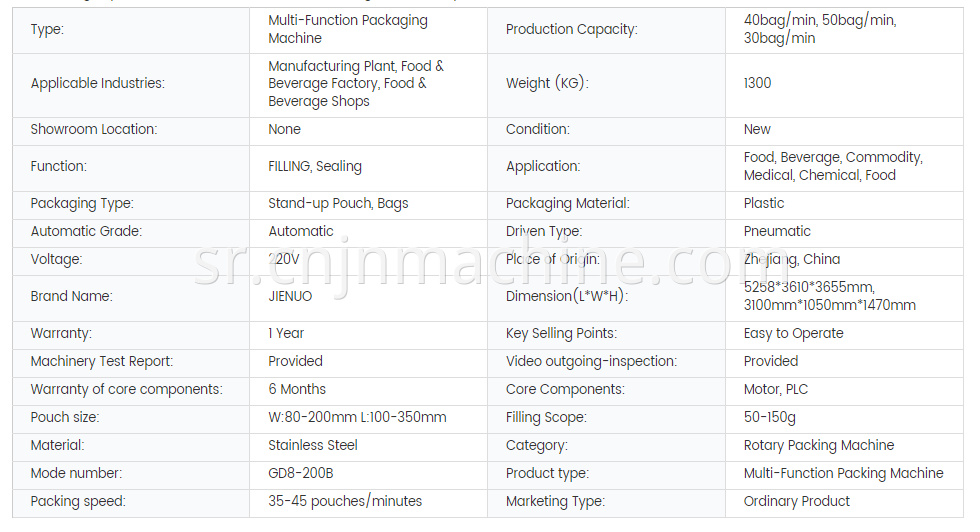The height and width of the screenshot is (532, 980).
Task: Select the 'Production Capacity:' label cell
Action: coord(606,30)
